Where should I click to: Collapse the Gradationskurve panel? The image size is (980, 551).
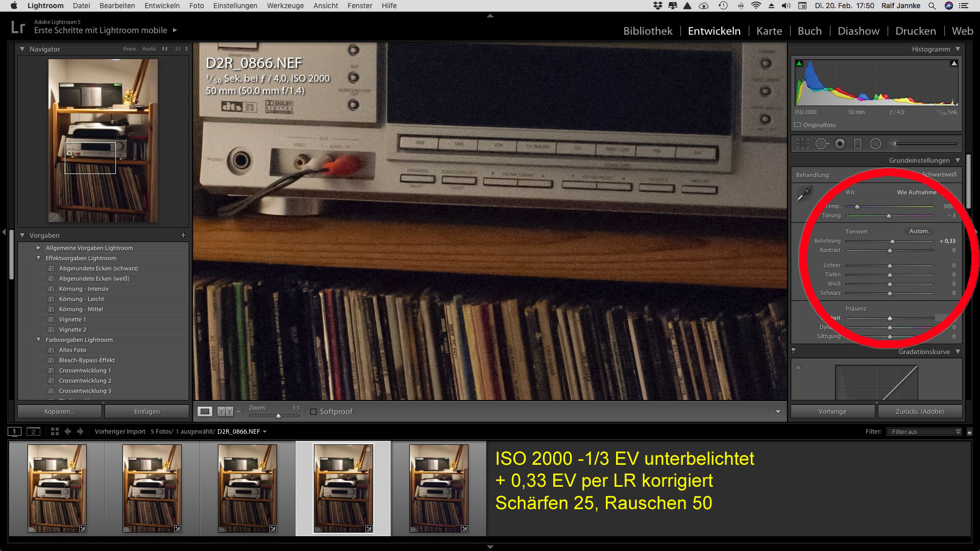(958, 352)
